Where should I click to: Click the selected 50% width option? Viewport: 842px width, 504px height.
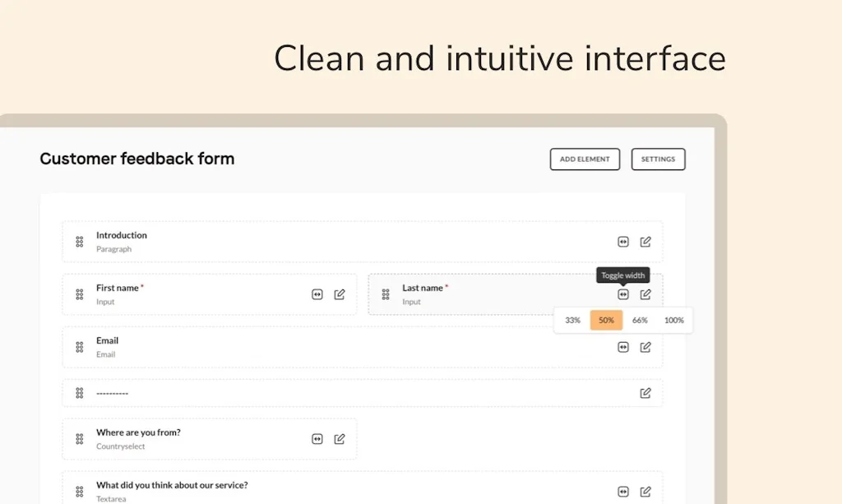tap(606, 320)
